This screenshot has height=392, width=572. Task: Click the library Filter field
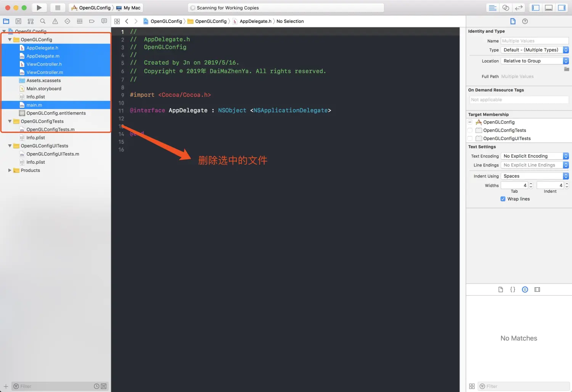(524, 386)
